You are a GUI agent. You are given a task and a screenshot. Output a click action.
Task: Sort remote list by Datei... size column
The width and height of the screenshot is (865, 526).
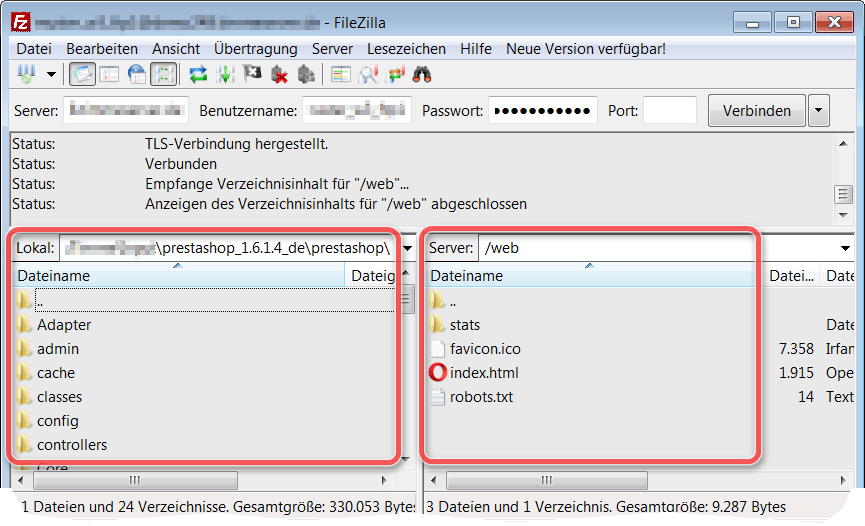pos(792,275)
